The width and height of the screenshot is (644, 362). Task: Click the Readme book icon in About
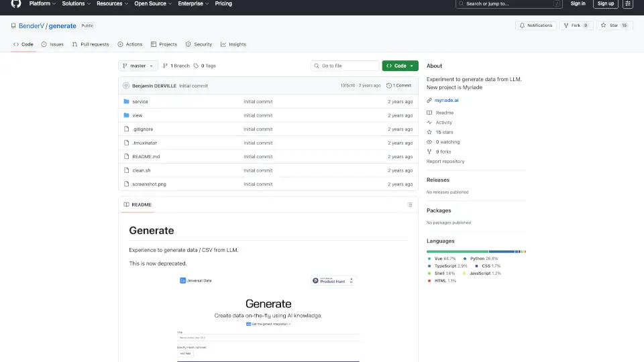[x=429, y=113]
